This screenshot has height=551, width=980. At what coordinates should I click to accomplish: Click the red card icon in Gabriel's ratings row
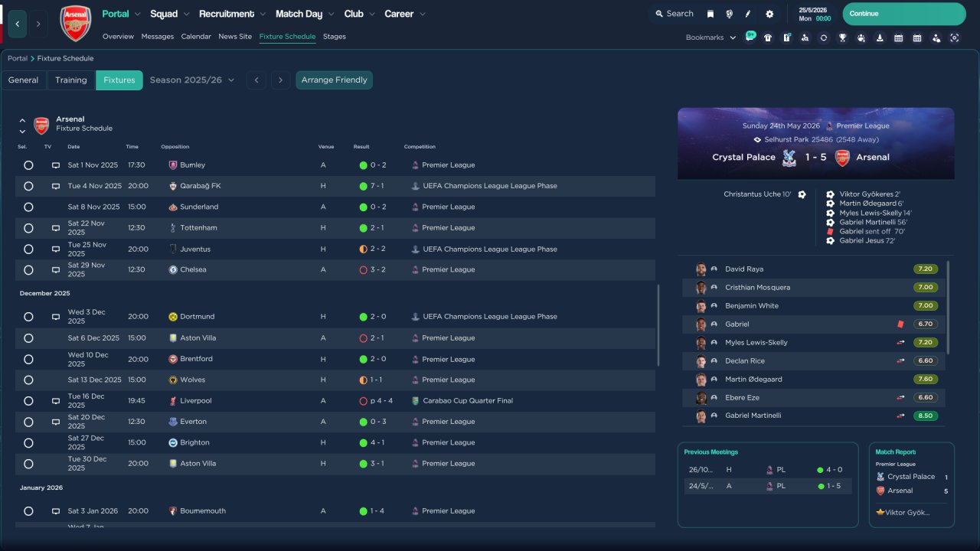coord(900,324)
